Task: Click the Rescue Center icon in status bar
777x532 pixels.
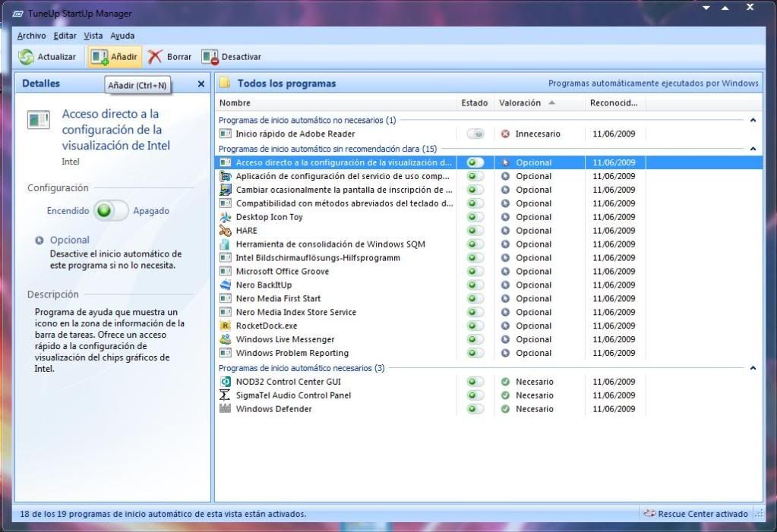Action: point(649,514)
